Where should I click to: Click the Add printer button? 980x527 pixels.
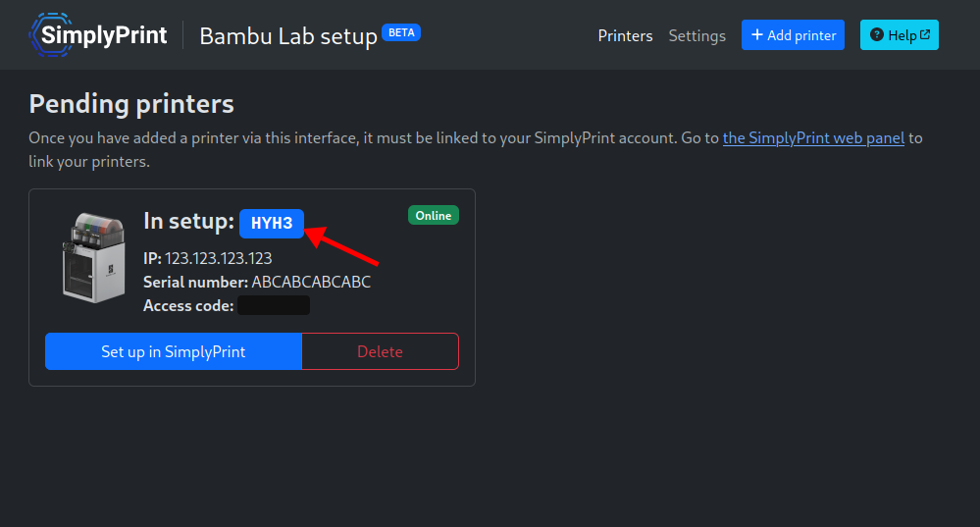tap(793, 35)
